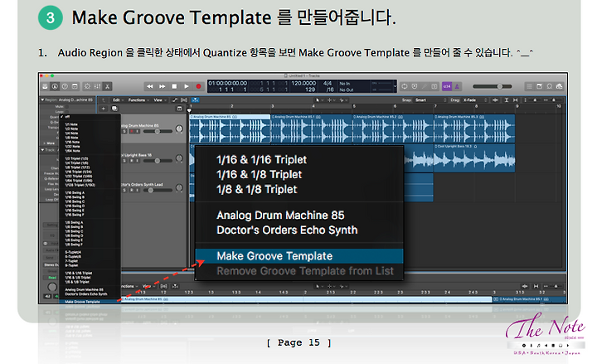Start playback with the Play button

pyautogui.click(x=187, y=86)
